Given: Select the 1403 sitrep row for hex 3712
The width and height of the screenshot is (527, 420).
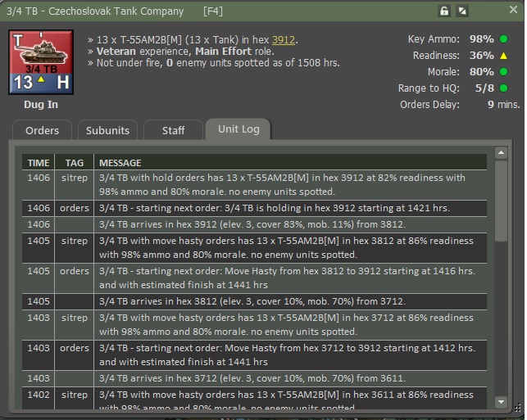Looking at the screenshot, I should [254, 325].
